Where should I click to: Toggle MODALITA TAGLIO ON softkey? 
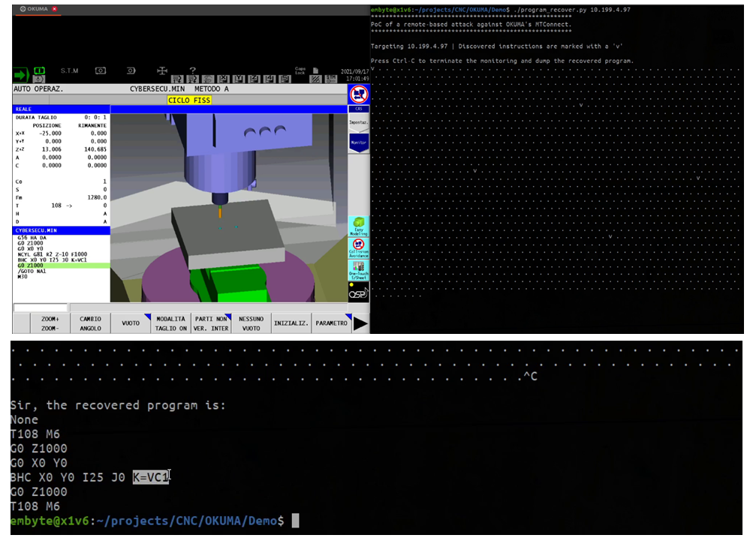[x=170, y=323]
